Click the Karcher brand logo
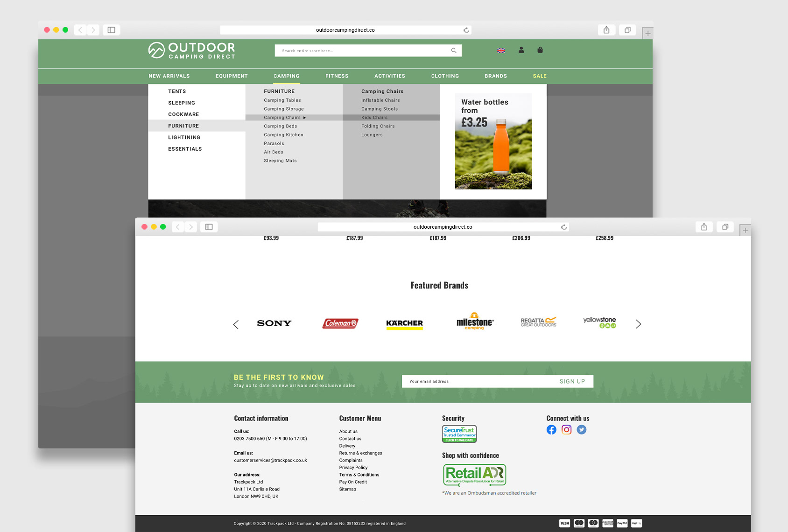 click(x=404, y=324)
